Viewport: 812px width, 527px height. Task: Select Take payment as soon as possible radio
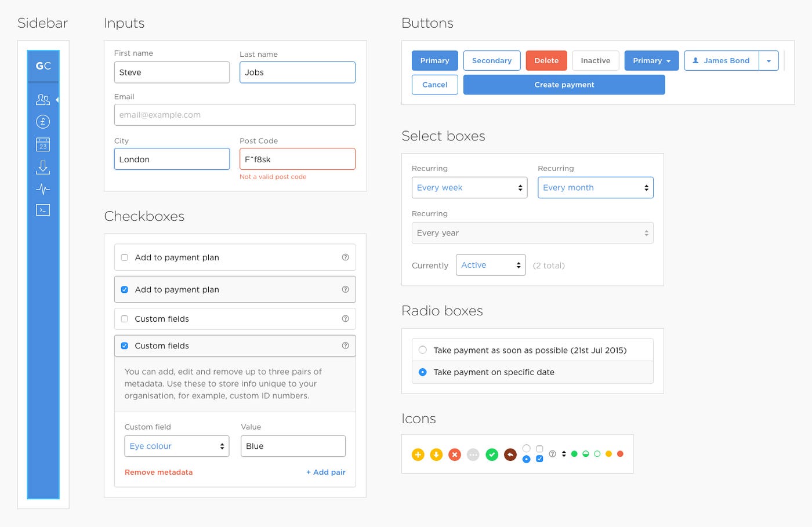click(x=422, y=350)
